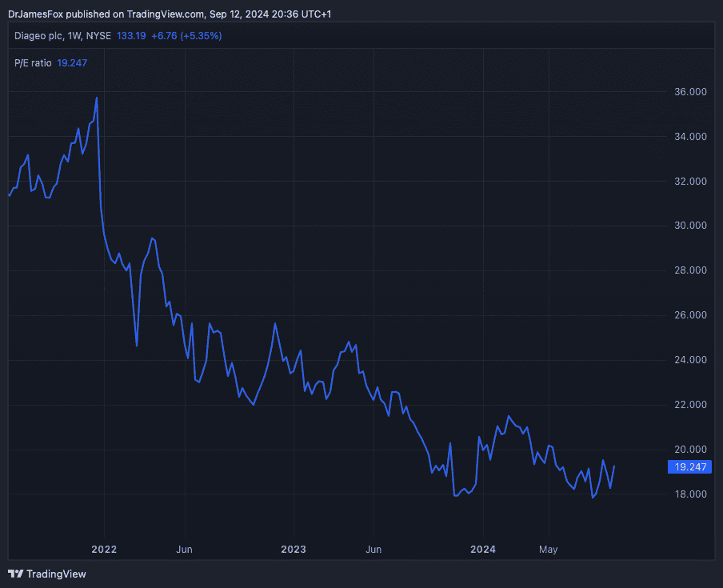Click the Jun label between 2023 and 2024

coord(373,550)
